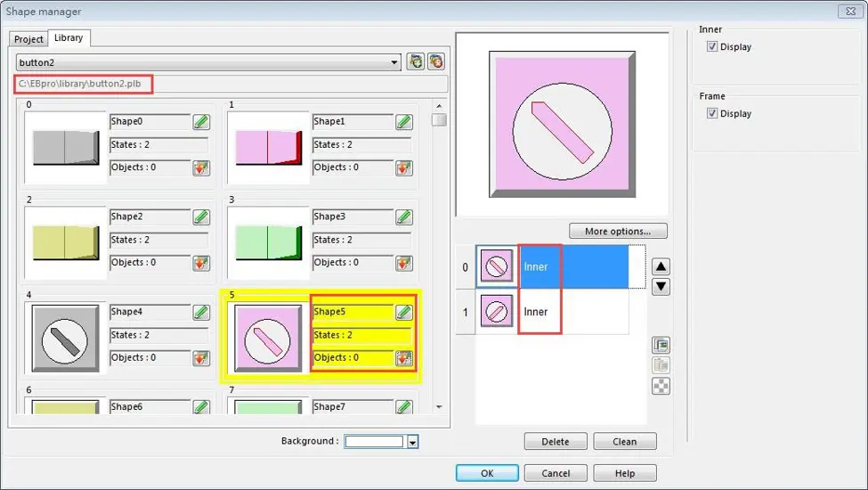Click the Shape2 name field
The image size is (868, 490).
coord(150,216)
